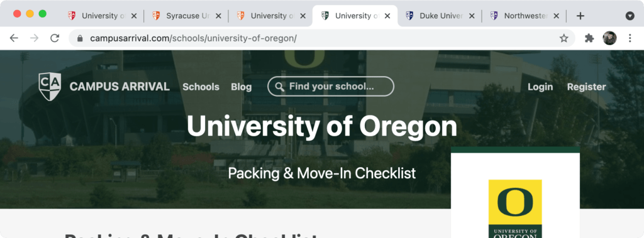Open the Chrome extensions puzzle icon
The width and height of the screenshot is (644, 238).
(589, 38)
